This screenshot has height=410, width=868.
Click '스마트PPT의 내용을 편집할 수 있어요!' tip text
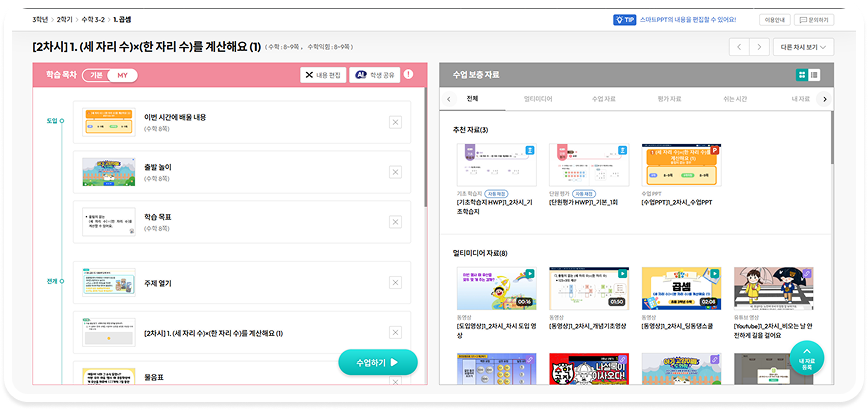point(688,19)
